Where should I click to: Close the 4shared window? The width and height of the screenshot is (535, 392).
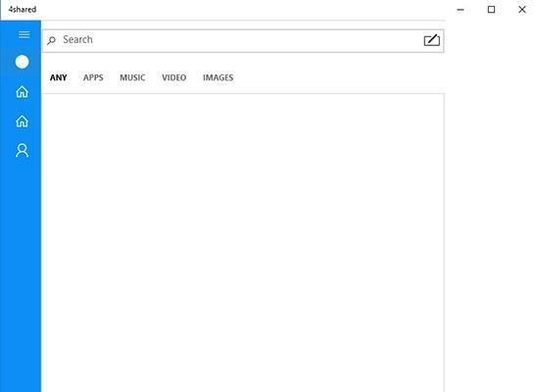pos(522,10)
